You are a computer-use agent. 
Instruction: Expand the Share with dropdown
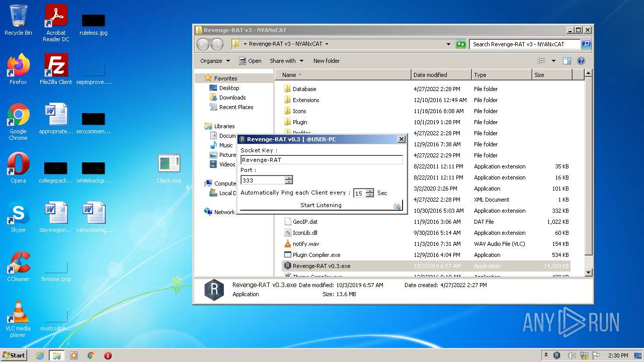click(286, 61)
